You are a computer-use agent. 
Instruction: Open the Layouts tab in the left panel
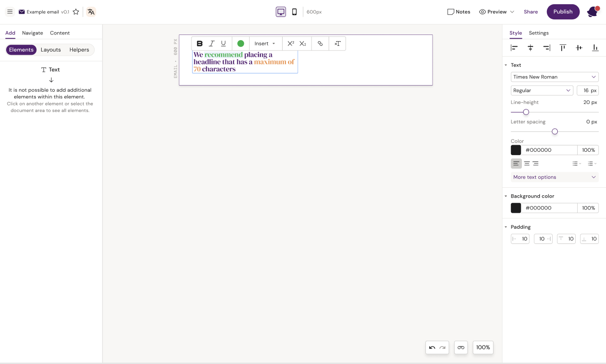pos(51,50)
